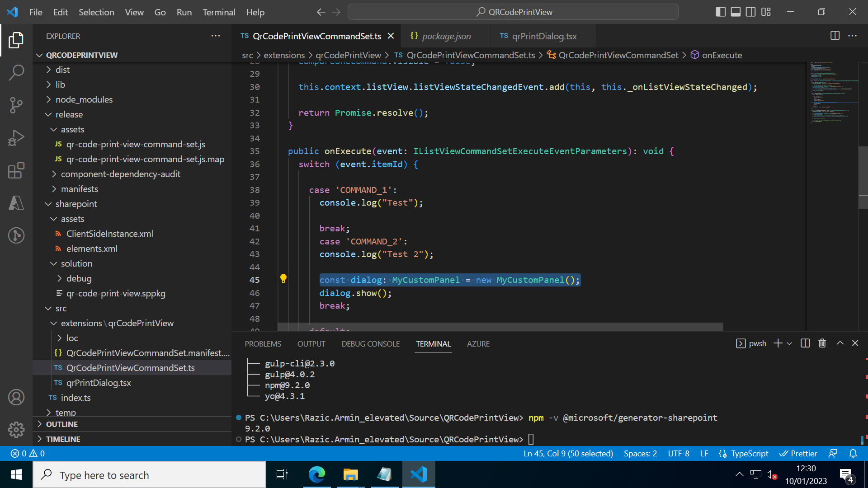Toggle the primary sidebar visibility
Screen dimensions: 868x488
point(720,12)
